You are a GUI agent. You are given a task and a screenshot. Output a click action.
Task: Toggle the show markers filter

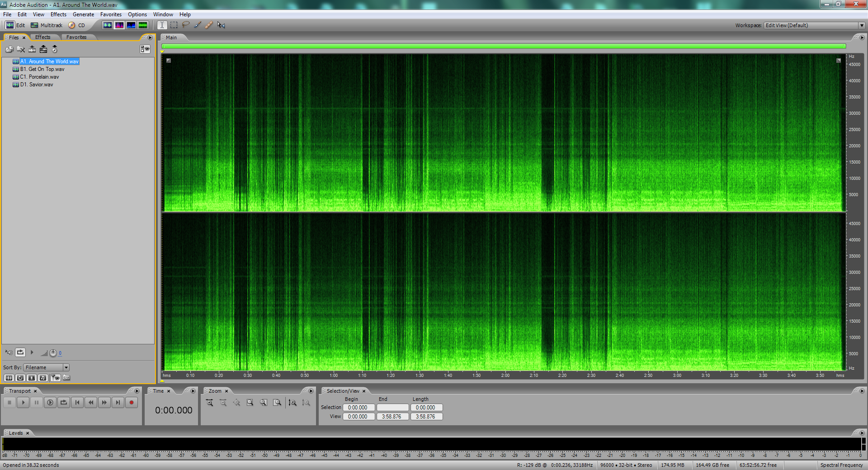[55, 378]
